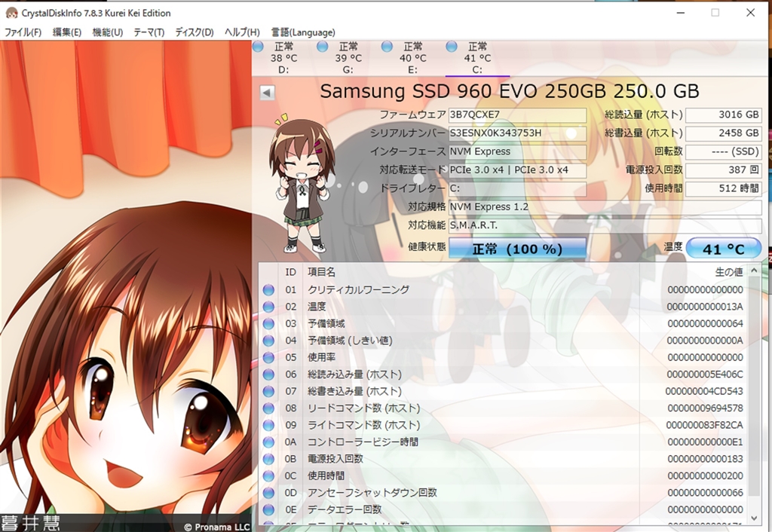Select the コントローラービジー時間 attribute name
The height and width of the screenshot is (532, 772).
pos(363,442)
